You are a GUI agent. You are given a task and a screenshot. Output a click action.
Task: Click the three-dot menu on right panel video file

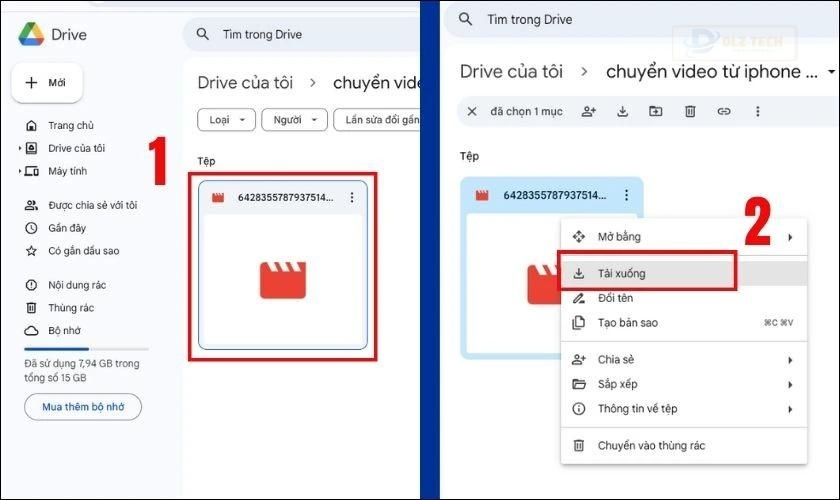point(626,195)
